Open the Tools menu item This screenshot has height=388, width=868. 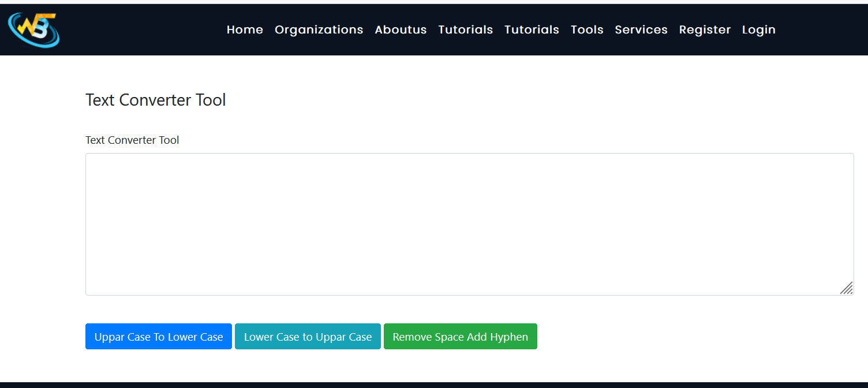[x=587, y=29]
